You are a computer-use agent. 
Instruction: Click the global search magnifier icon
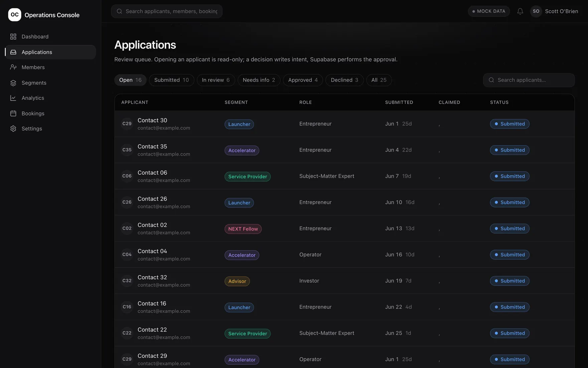pyautogui.click(x=119, y=11)
